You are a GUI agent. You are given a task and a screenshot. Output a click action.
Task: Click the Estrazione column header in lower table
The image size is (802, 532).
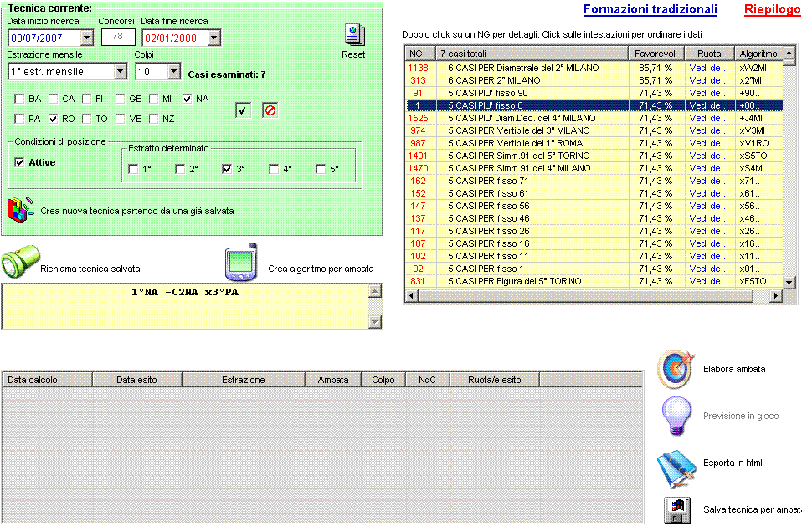(x=244, y=380)
